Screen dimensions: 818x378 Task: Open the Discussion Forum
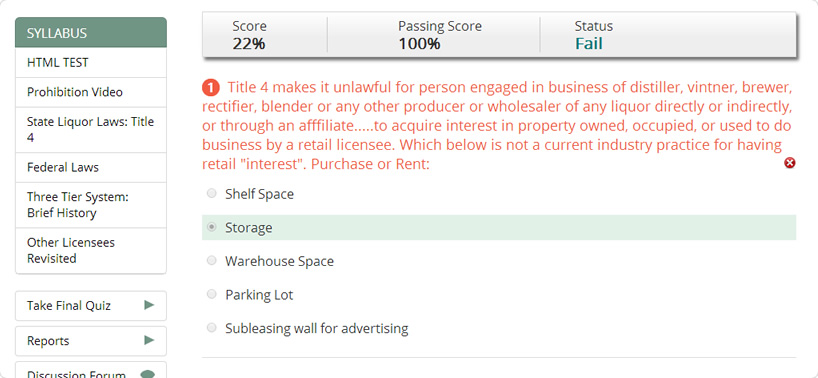[91, 370]
